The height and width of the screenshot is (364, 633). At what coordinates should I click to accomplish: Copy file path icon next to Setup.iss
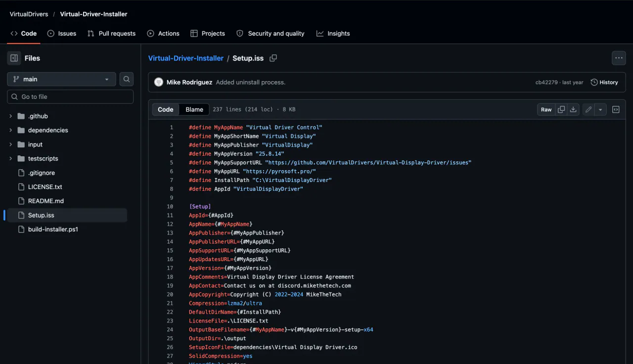[273, 58]
